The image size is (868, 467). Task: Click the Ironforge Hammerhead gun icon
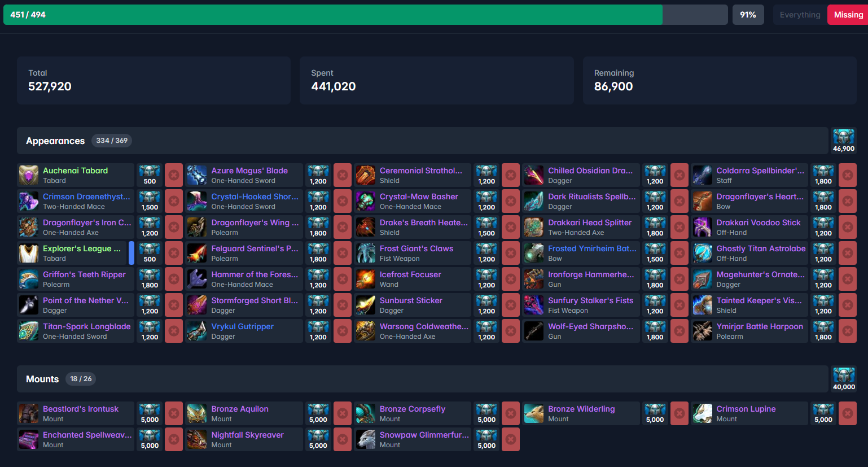pyautogui.click(x=534, y=279)
